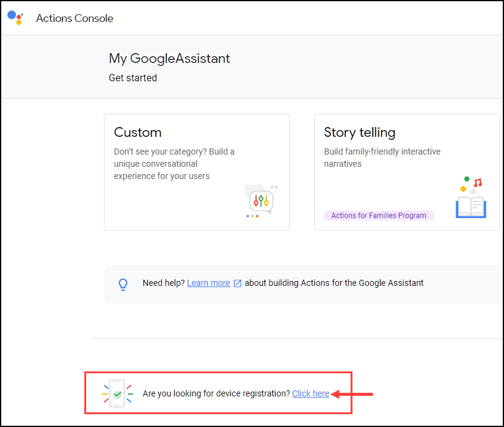Select the Actions for Families Program badge
504x427 pixels.
379,215
